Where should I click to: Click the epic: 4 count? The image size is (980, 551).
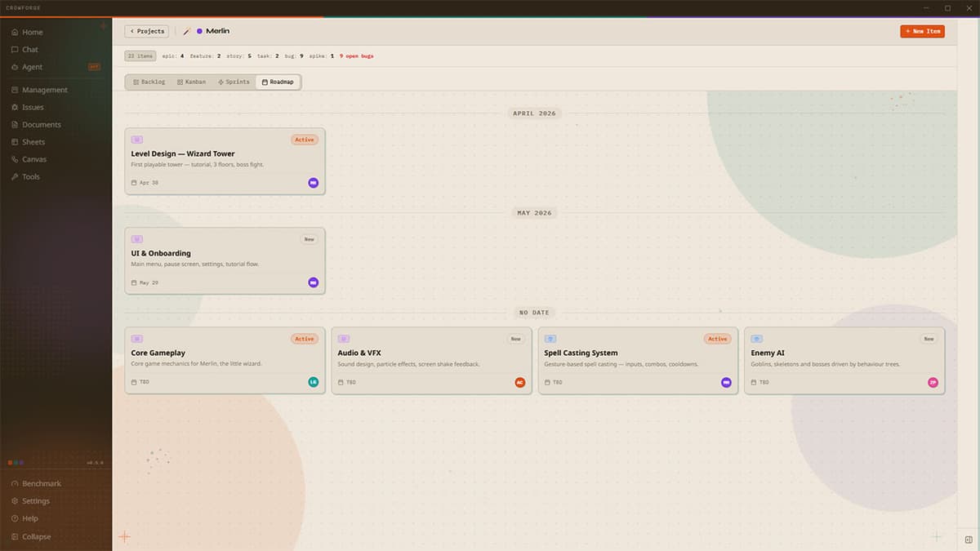pyautogui.click(x=172, y=56)
